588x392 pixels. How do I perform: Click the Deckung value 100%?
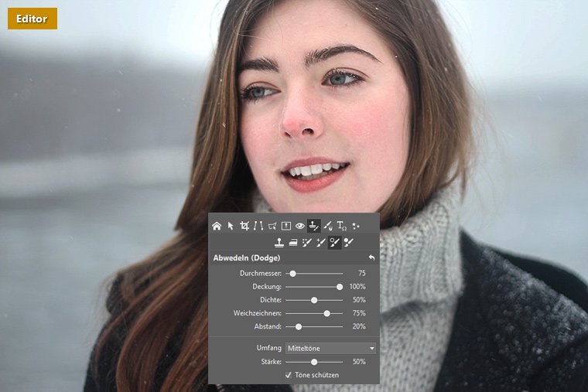pyautogui.click(x=357, y=287)
